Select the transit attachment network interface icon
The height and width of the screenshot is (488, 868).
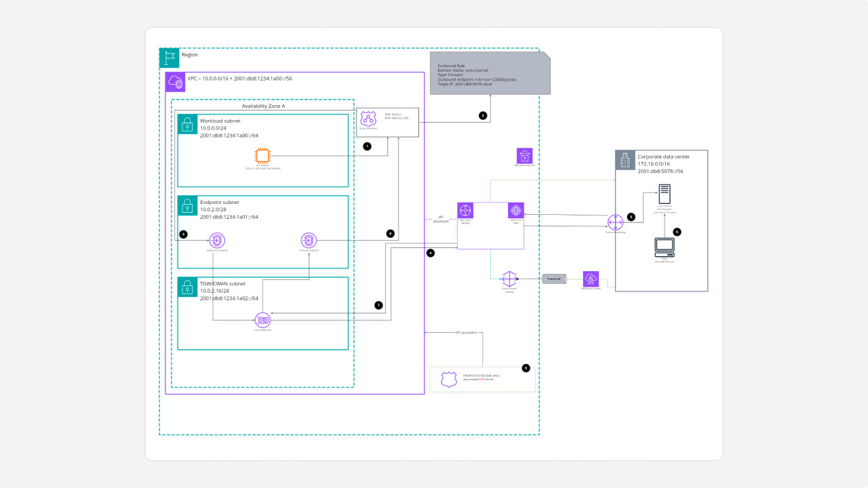coord(262,319)
